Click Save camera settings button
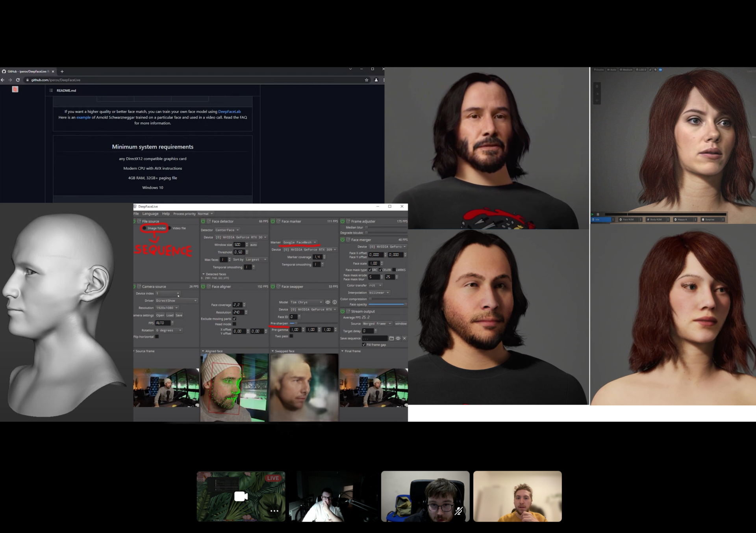 [179, 316]
